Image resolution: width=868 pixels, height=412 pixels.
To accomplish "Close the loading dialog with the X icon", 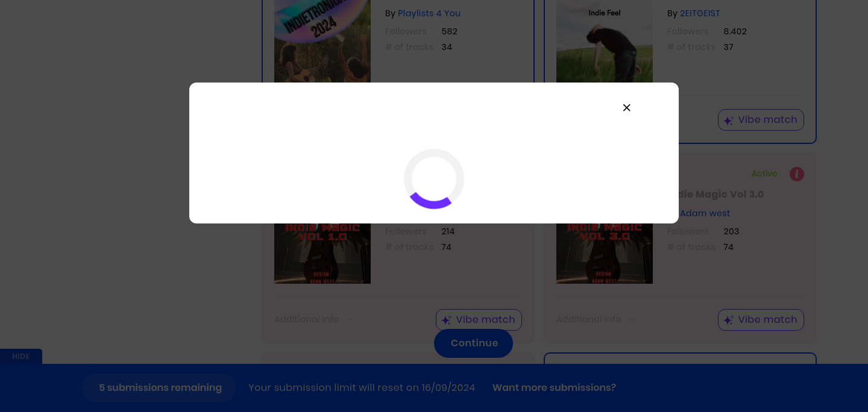I will click(x=627, y=108).
